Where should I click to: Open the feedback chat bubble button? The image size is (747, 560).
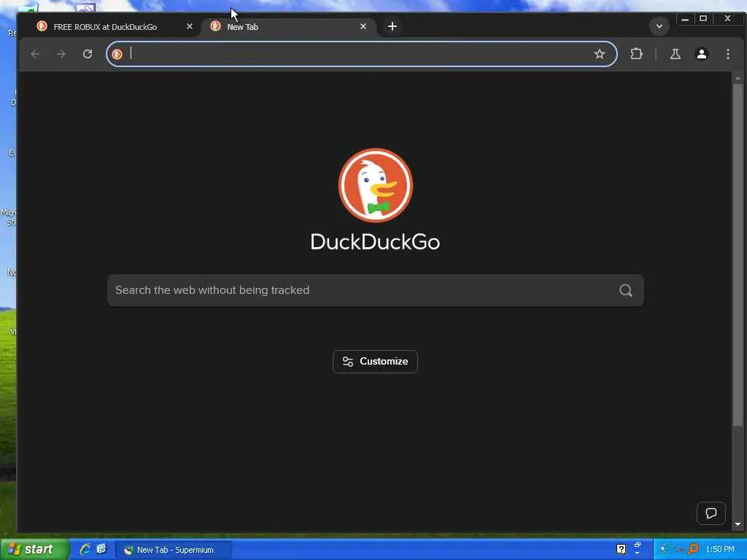point(711,513)
